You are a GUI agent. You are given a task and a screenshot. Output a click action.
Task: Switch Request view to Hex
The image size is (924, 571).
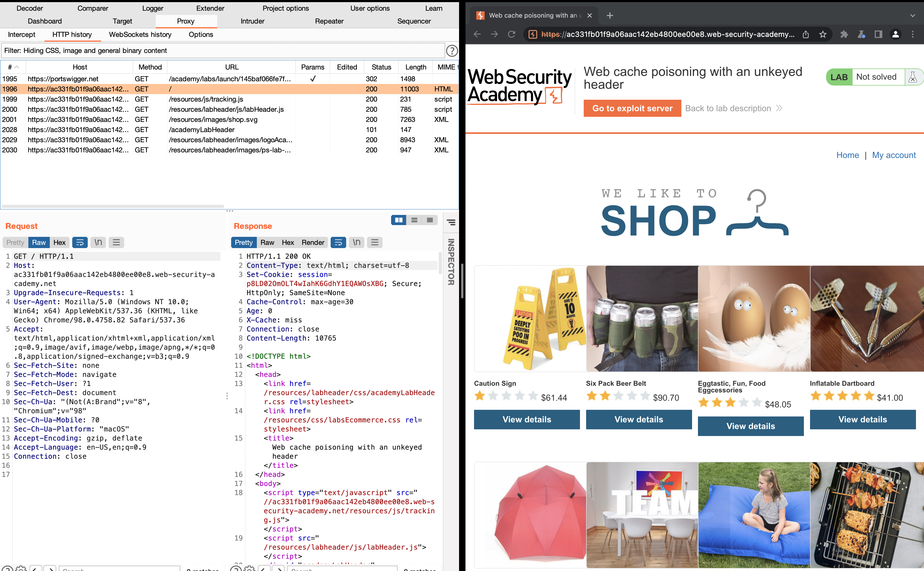(x=59, y=242)
